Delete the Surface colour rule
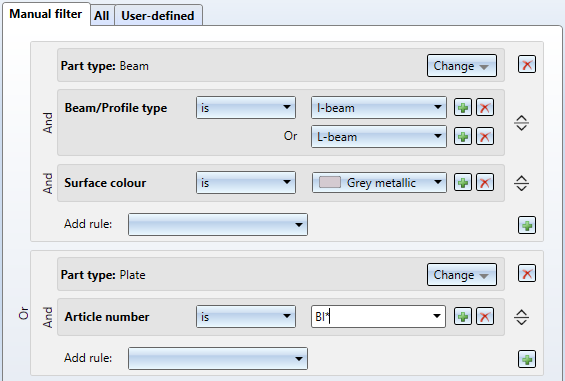The height and width of the screenshot is (381, 565). [485, 183]
